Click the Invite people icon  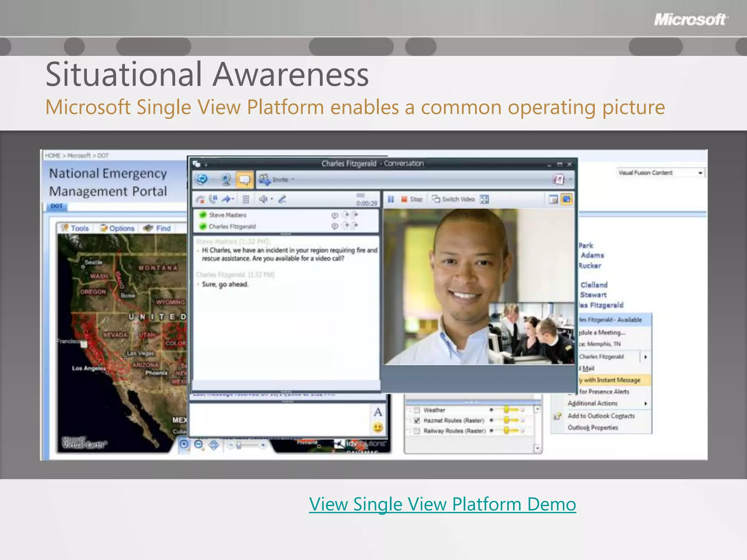click(x=264, y=179)
